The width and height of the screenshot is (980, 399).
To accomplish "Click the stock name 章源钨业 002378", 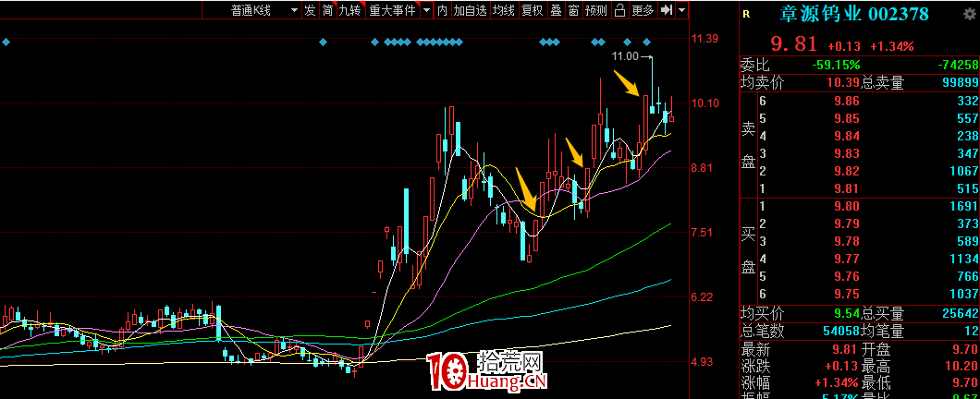I will click(853, 14).
